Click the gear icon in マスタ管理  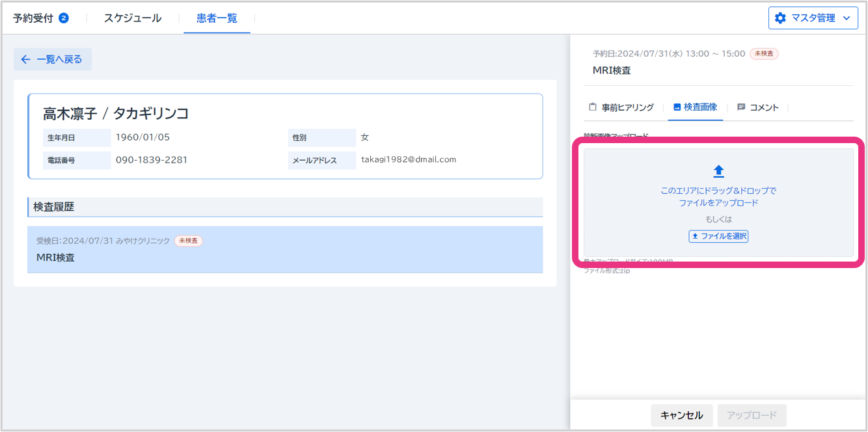coord(780,18)
